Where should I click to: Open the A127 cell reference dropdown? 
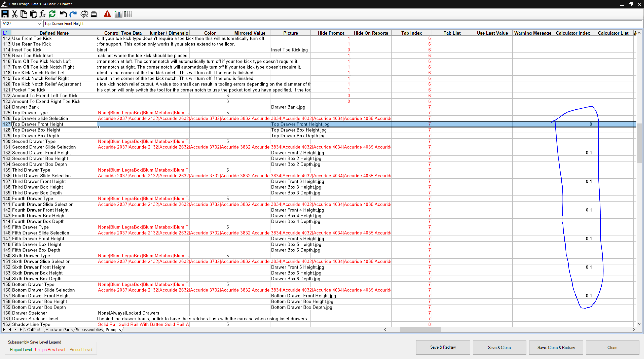pyautogui.click(x=39, y=24)
